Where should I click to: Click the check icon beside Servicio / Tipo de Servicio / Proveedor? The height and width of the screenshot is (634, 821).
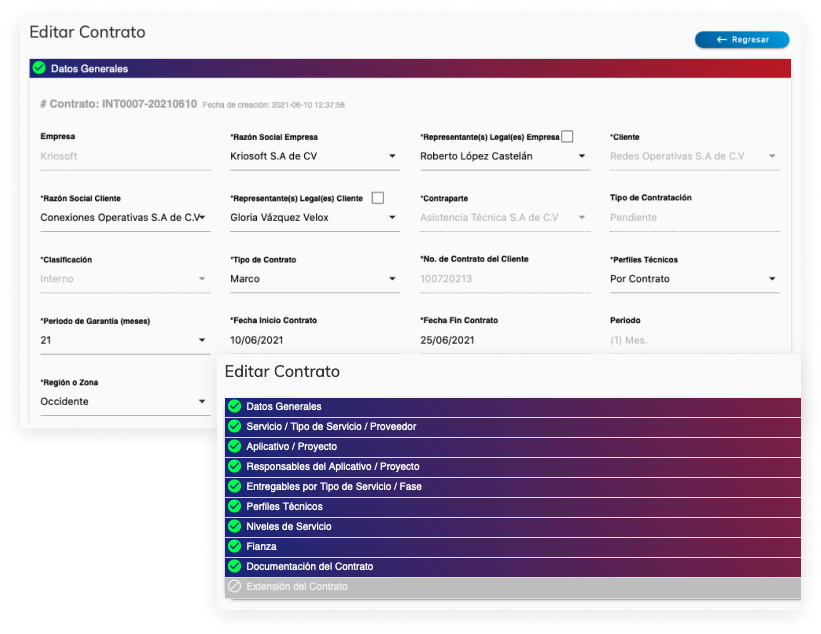tap(234, 426)
